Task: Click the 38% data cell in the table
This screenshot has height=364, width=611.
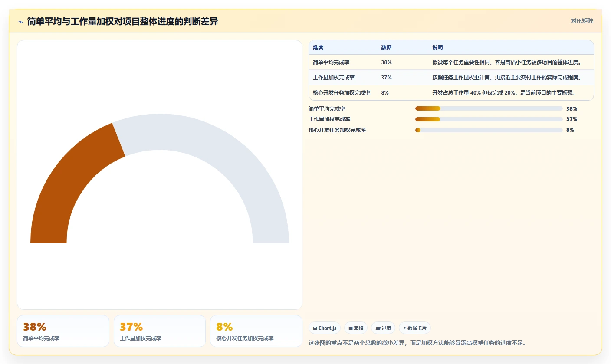Action: click(x=387, y=62)
